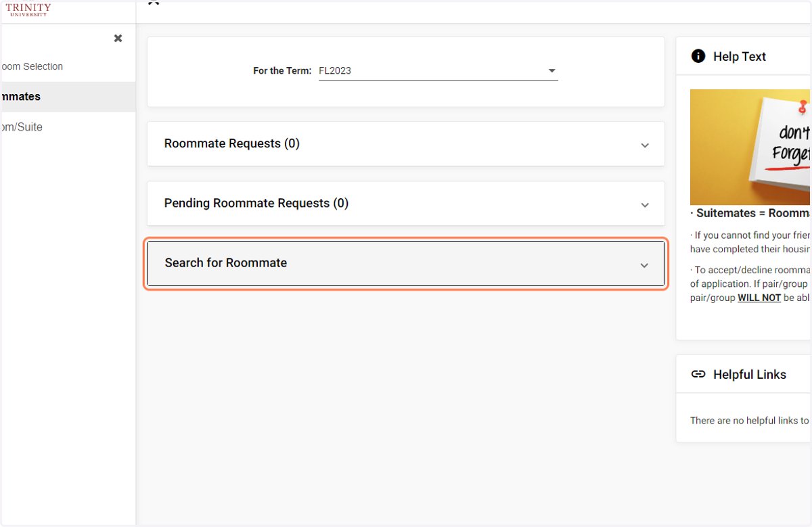Screen dimensions: 812x527
Task: Click the Helpful Links chain icon
Action: pyautogui.click(x=698, y=374)
